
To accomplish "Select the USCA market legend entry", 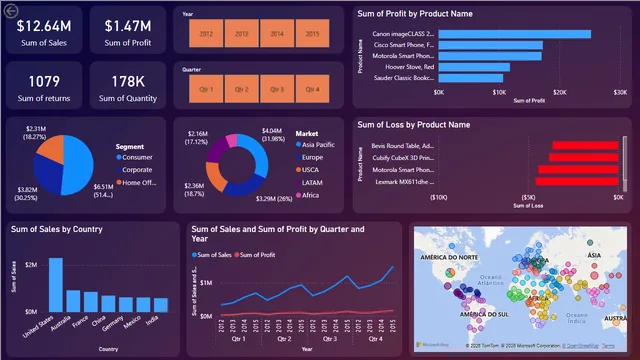I will pyautogui.click(x=307, y=170).
